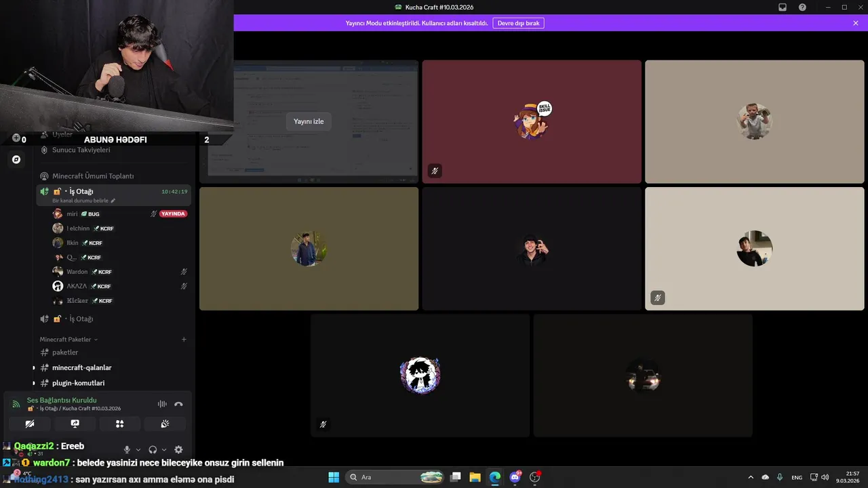The height and width of the screenshot is (488, 868).
Task: Collapse the 'Minecraft Paketler' category
Action: (x=68, y=339)
